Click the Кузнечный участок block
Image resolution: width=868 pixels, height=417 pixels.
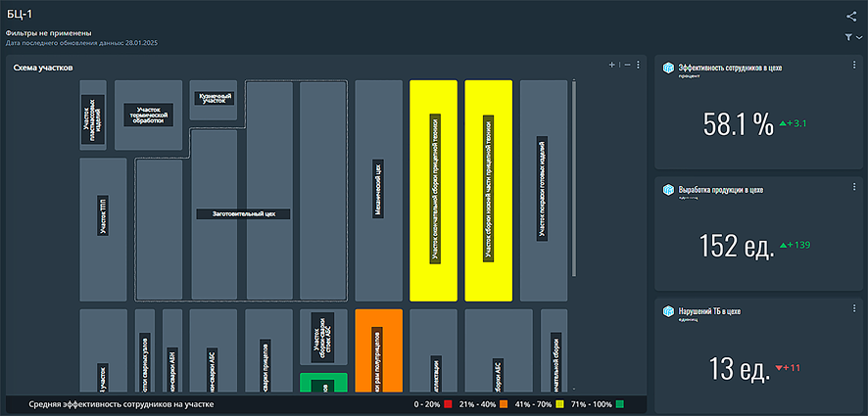point(213,98)
